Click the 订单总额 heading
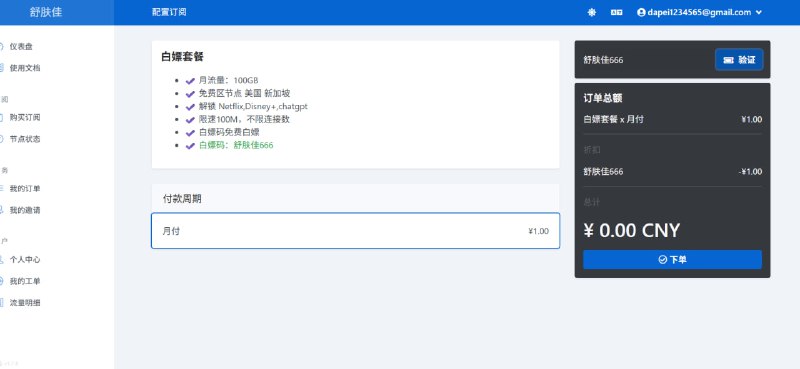 tap(603, 98)
